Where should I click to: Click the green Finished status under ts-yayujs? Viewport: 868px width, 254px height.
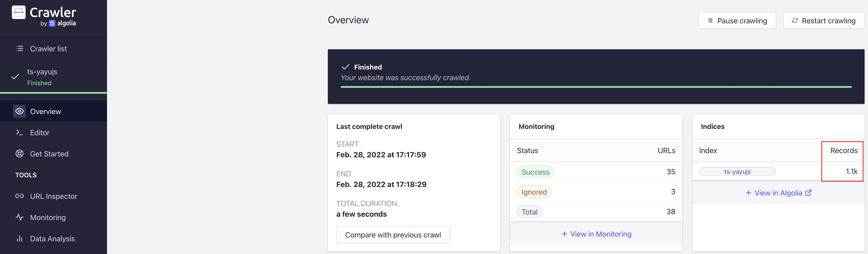point(39,83)
